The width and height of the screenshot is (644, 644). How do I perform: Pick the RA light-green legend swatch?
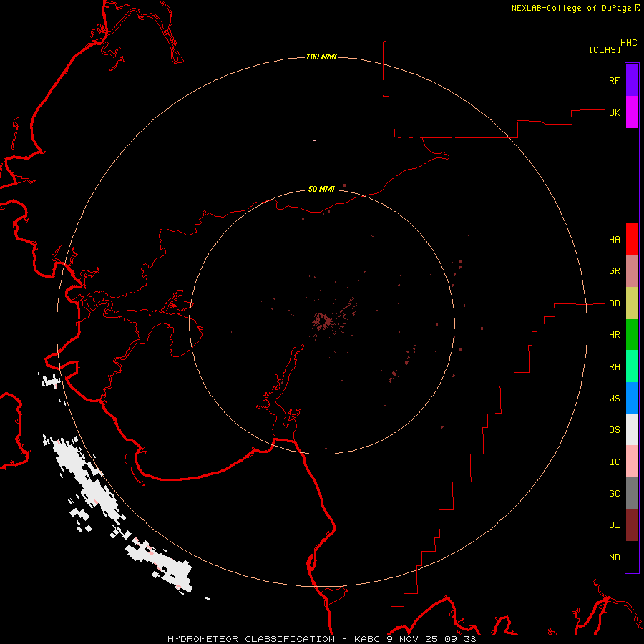(x=632, y=366)
